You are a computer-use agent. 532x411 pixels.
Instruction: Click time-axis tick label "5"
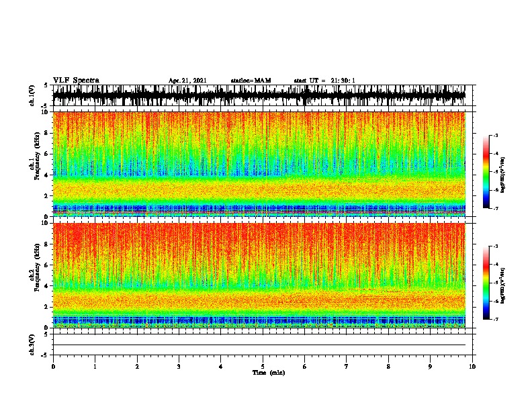point(263,367)
